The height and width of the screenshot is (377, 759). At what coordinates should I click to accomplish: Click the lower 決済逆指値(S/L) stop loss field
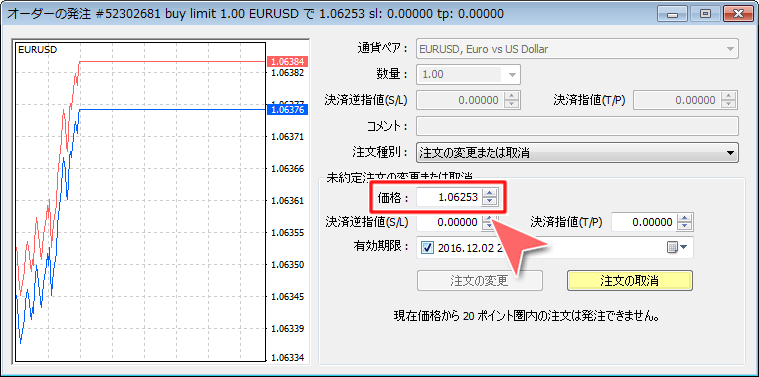(449, 222)
